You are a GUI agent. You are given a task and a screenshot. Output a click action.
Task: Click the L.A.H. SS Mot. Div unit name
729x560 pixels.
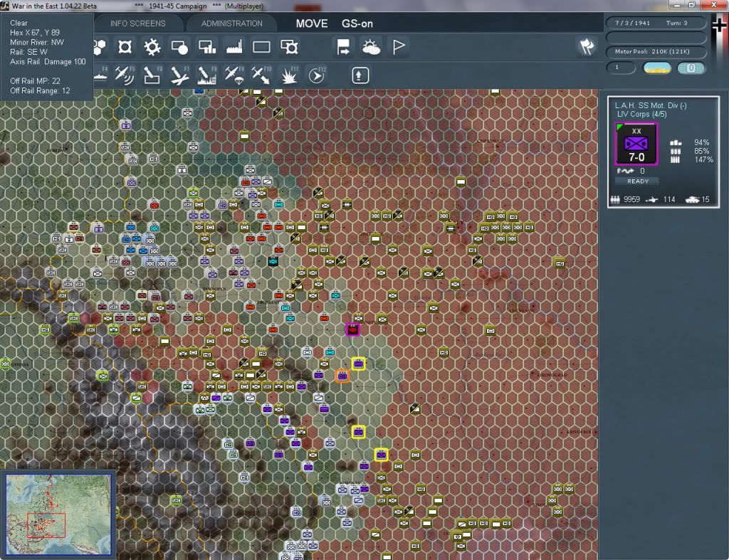[651, 105]
